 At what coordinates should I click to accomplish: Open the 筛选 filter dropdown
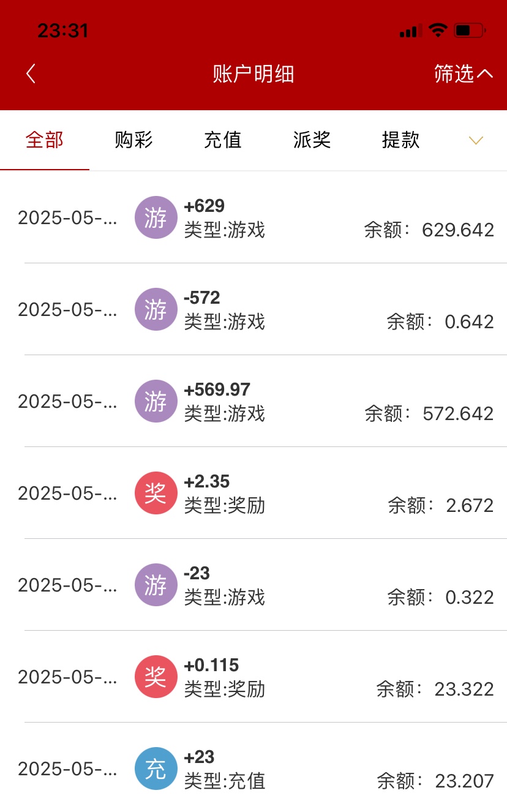tap(463, 74)
